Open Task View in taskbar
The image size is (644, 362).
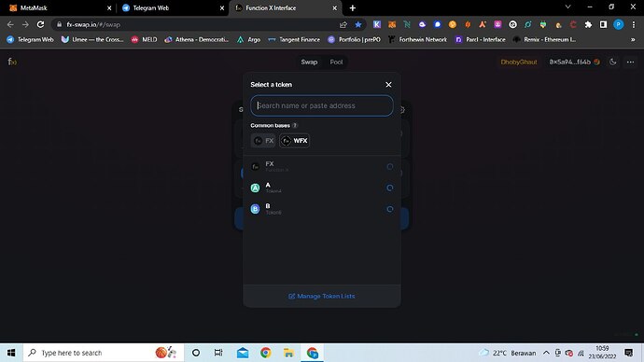click(x=218, y=353)
